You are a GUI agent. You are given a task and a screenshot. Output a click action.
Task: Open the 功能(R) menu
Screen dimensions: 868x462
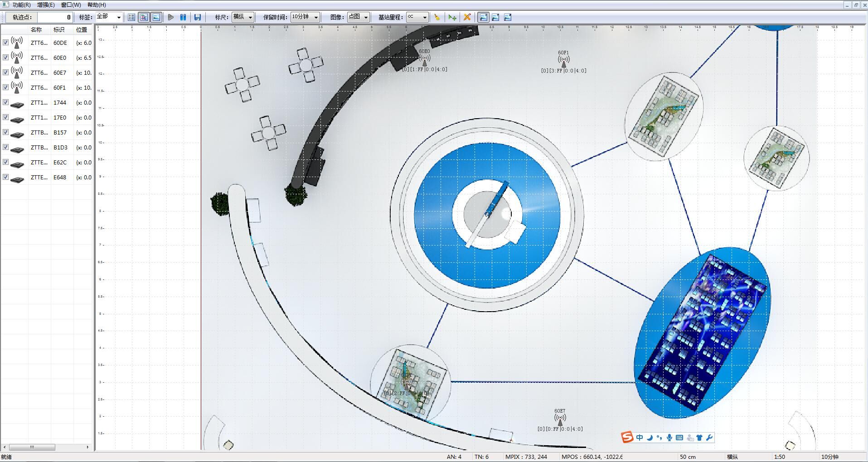21,5
